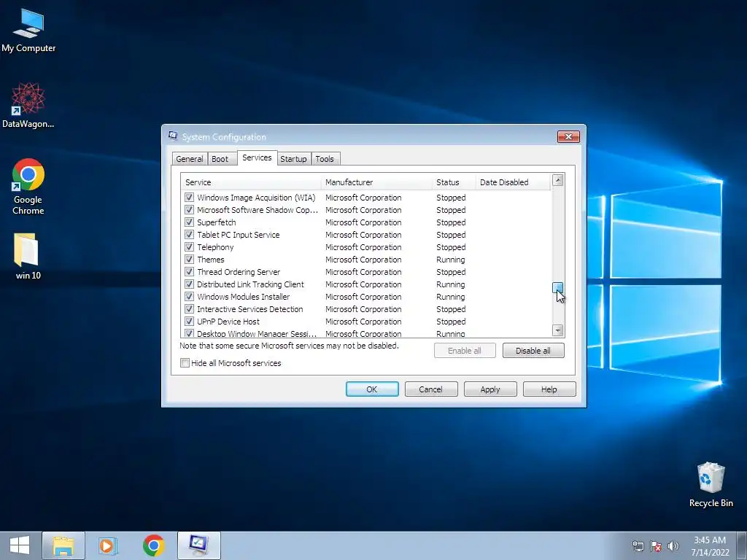Open the Recycle Bin

(711, 485)
